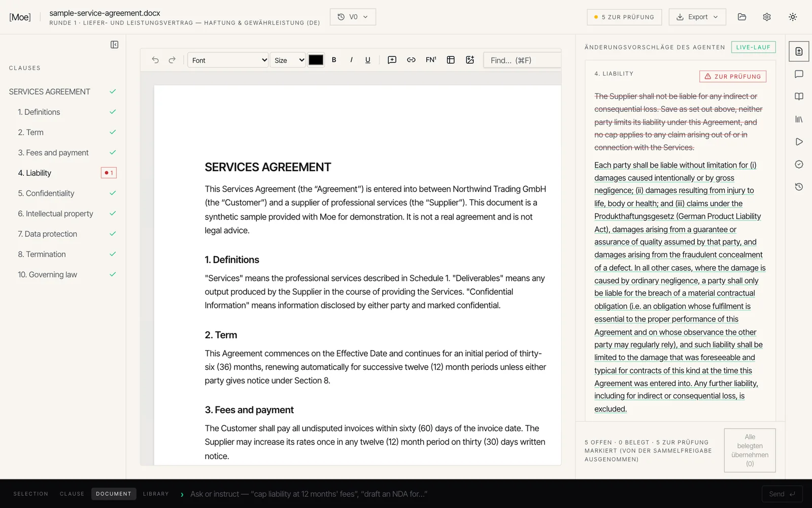Click the Find search field
This screenshot has height=508, width=812.
(522, 60)
